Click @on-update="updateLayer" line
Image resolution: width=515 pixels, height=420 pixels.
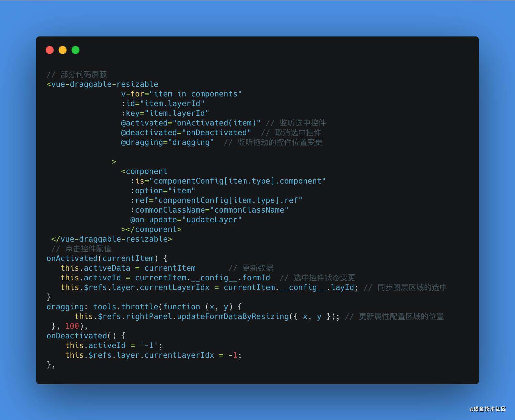[186, 220]
